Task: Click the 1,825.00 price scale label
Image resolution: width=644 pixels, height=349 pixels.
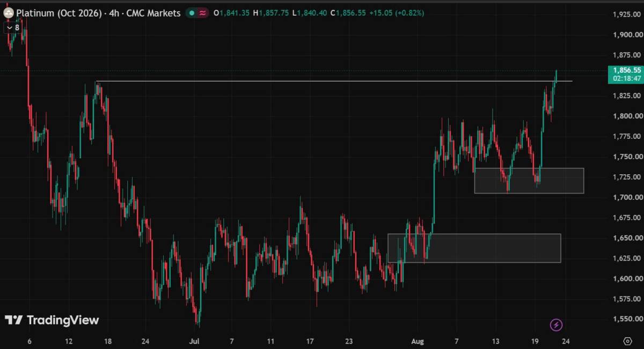Action: (x=626, y=96)
